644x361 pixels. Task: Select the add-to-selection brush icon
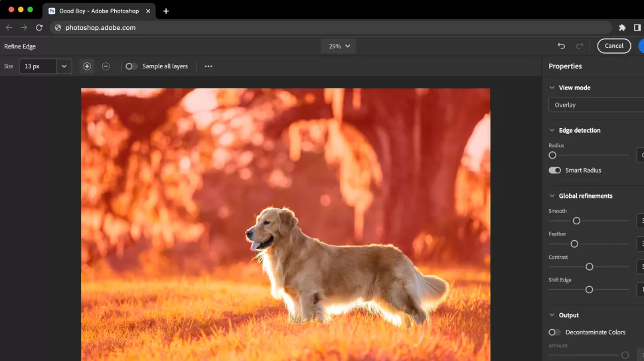coord(87,66)
